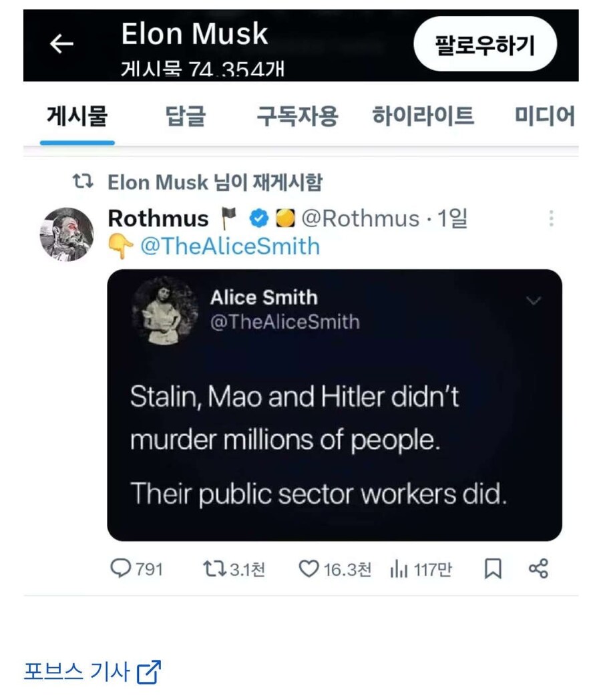Bookmark the Rothmus post

coord(493,569)
